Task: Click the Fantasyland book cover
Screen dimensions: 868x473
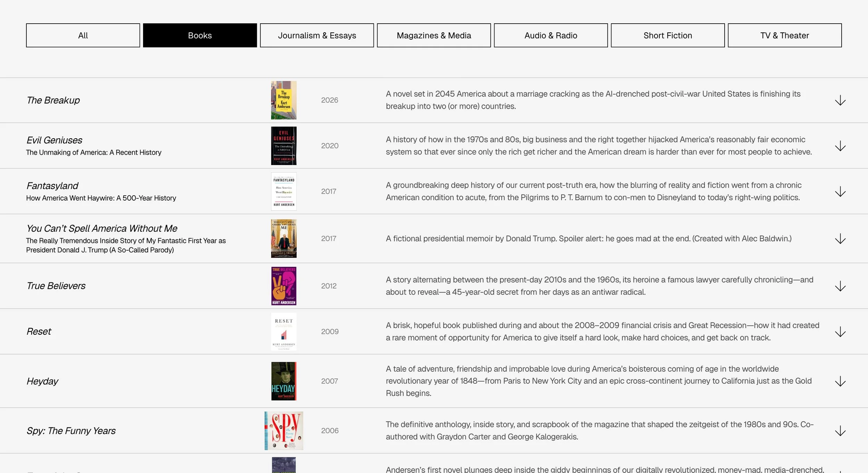Action: tap(284, 191)
